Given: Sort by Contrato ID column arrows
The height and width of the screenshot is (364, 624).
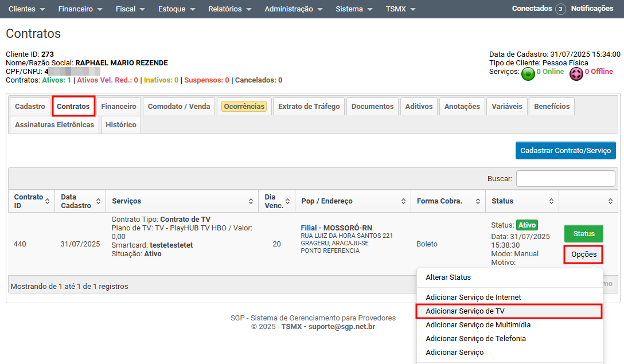Looking at the screenshot, I should point(48,201).
